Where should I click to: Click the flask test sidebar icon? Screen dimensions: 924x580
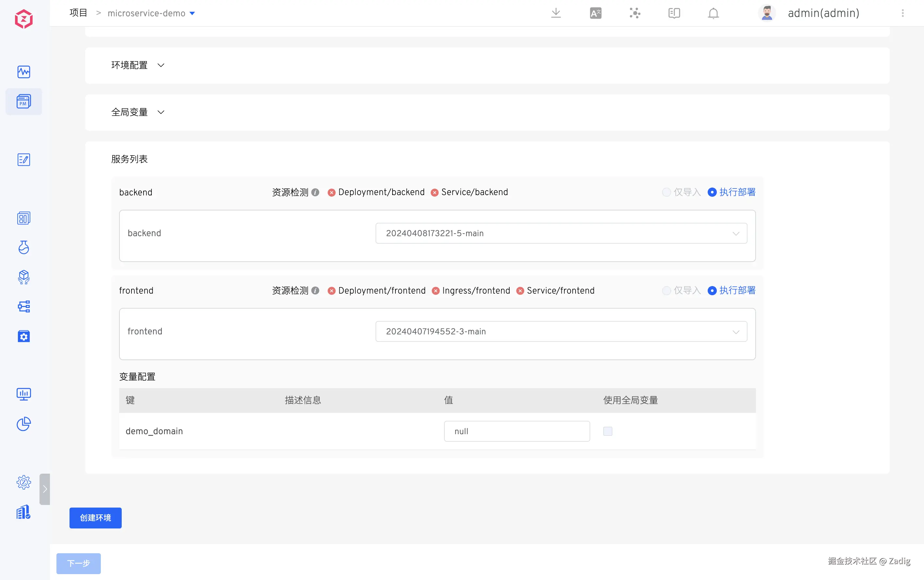pos(24,247)
